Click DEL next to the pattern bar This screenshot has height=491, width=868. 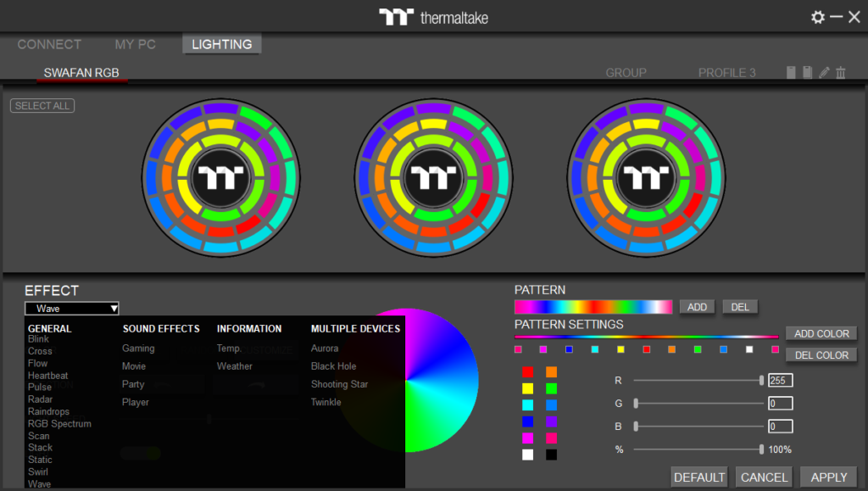click(x=740, y=307)
